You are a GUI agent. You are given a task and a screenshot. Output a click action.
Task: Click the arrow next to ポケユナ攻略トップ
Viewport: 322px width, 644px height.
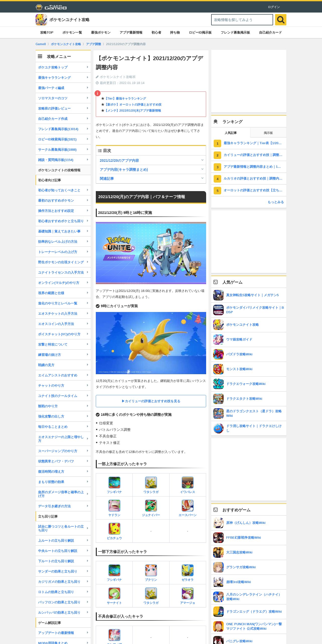click(x=87, y=67)
